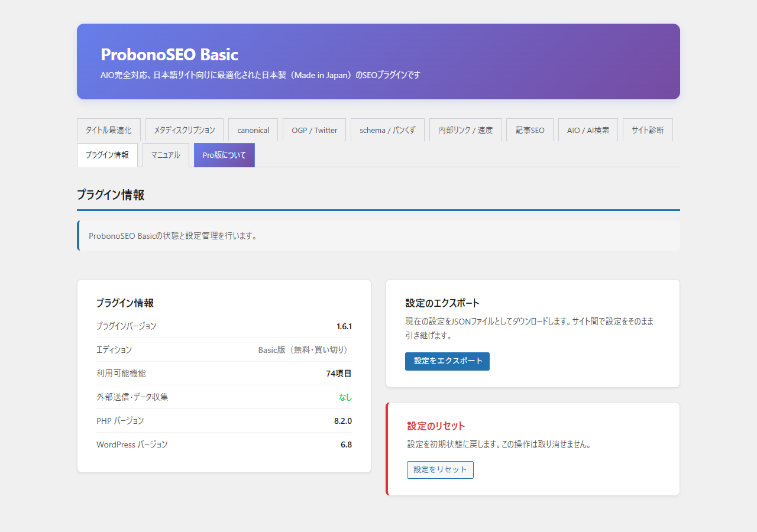Open the 内部リンク / 速度 tab
This screenshot has width=757, height=532.
tap(465, 130)
